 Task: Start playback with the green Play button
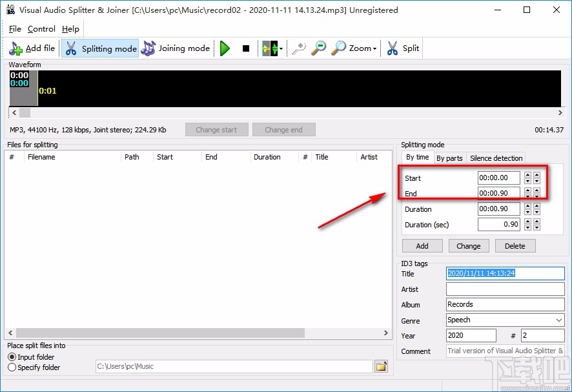(x=225, y=48)
